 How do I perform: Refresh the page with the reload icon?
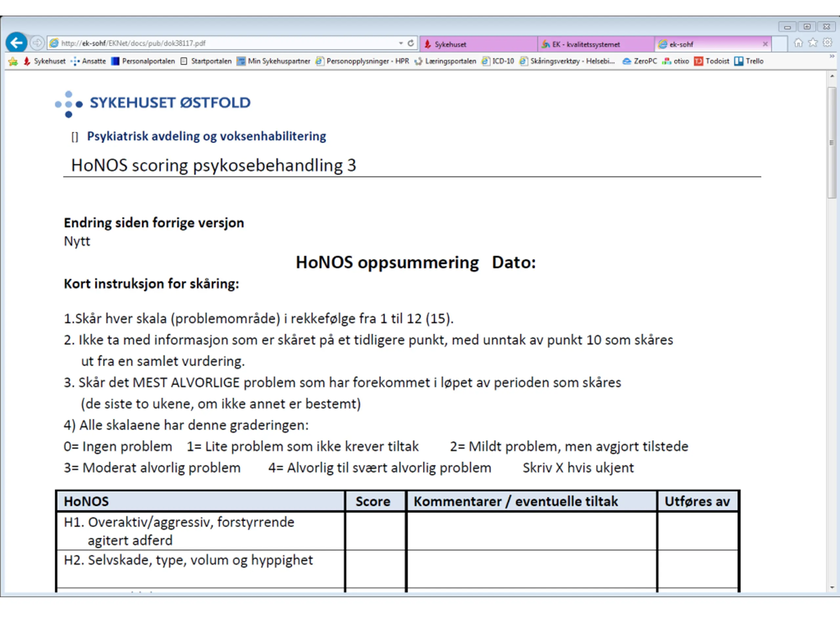tap(410, 43)
